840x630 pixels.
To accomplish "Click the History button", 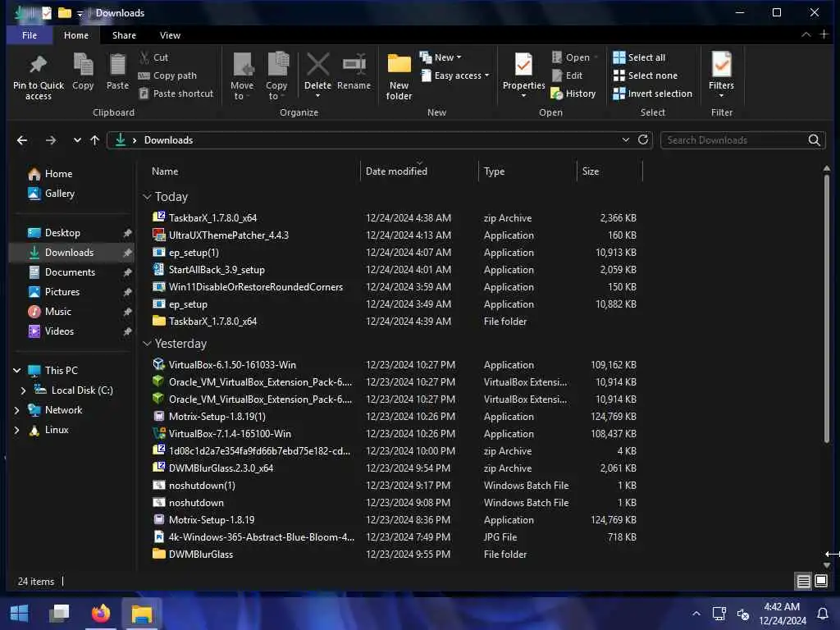I will 573,94.
